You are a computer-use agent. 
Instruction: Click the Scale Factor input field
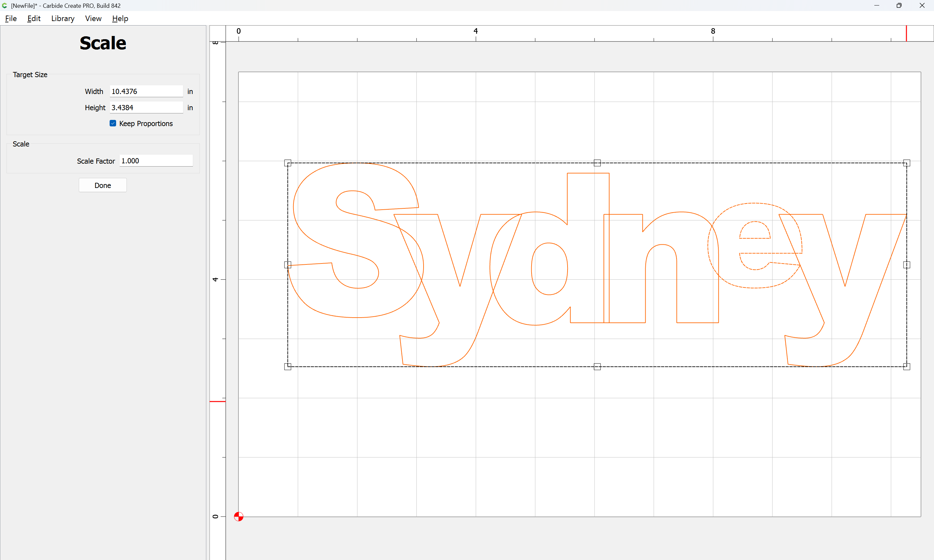(156, 161)
